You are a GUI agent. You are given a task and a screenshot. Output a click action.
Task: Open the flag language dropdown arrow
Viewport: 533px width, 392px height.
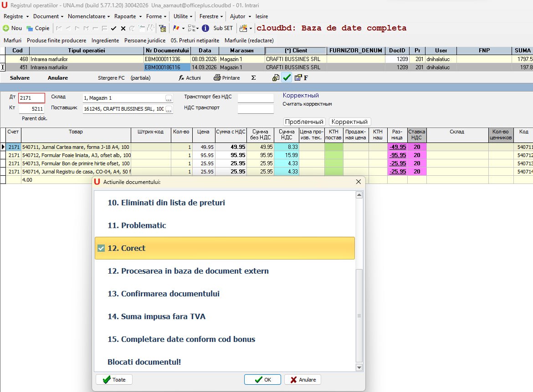tap(183, 28)
